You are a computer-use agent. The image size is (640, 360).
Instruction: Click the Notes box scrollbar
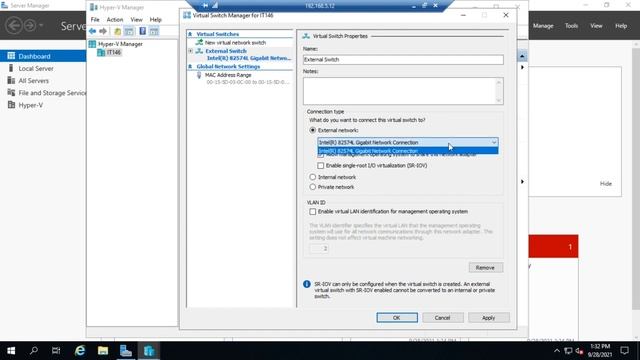pos(499,91)
